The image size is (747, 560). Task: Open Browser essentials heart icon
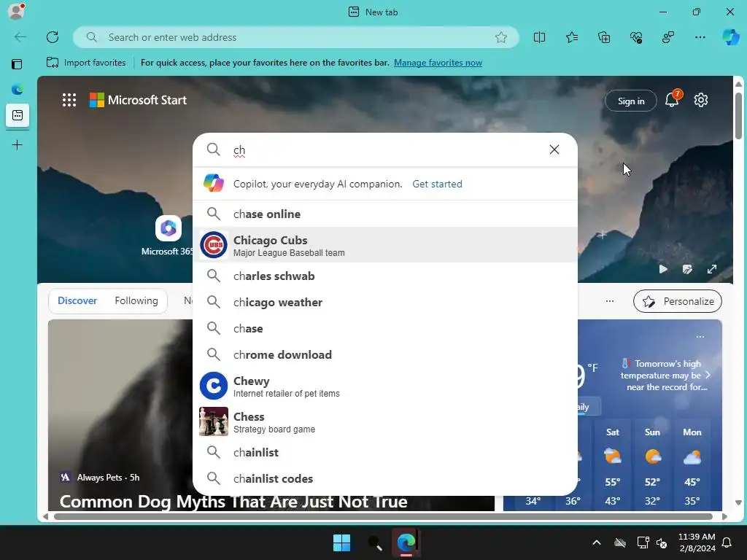[x=636, y=37]
